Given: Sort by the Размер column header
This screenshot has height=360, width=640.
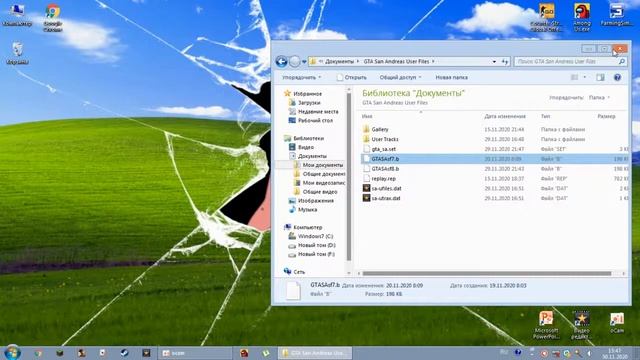Looking at the screenshot, I should (x=606, y=116).
